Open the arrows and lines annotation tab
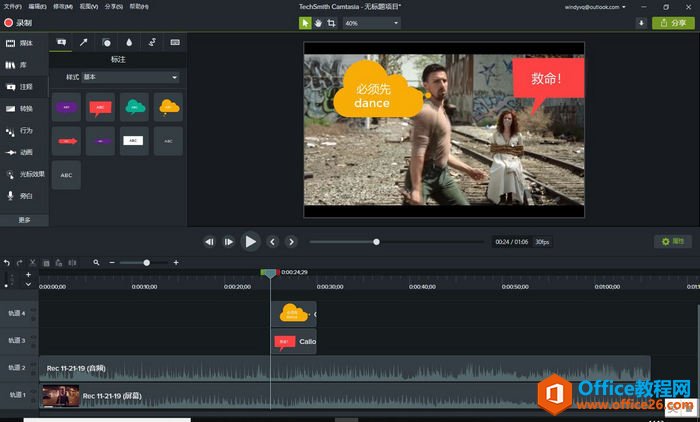Screen dimensions: 700x422 (84, 42)
